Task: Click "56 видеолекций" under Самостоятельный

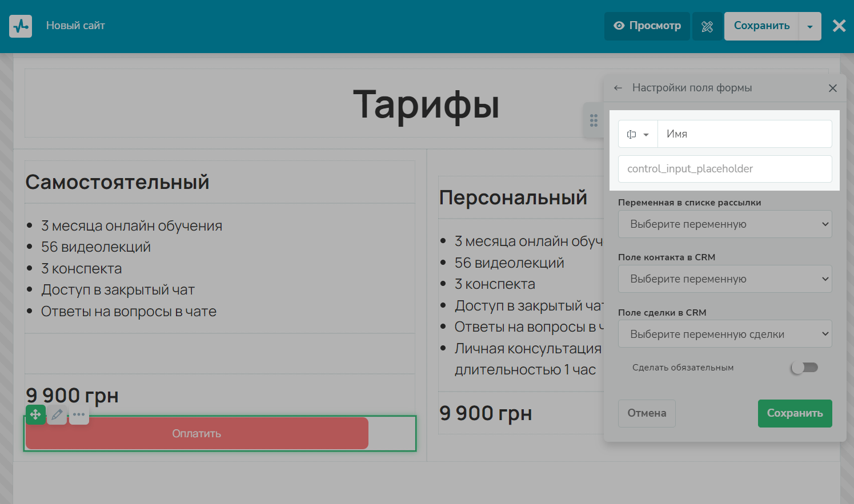Action: [x=96, y=247]
